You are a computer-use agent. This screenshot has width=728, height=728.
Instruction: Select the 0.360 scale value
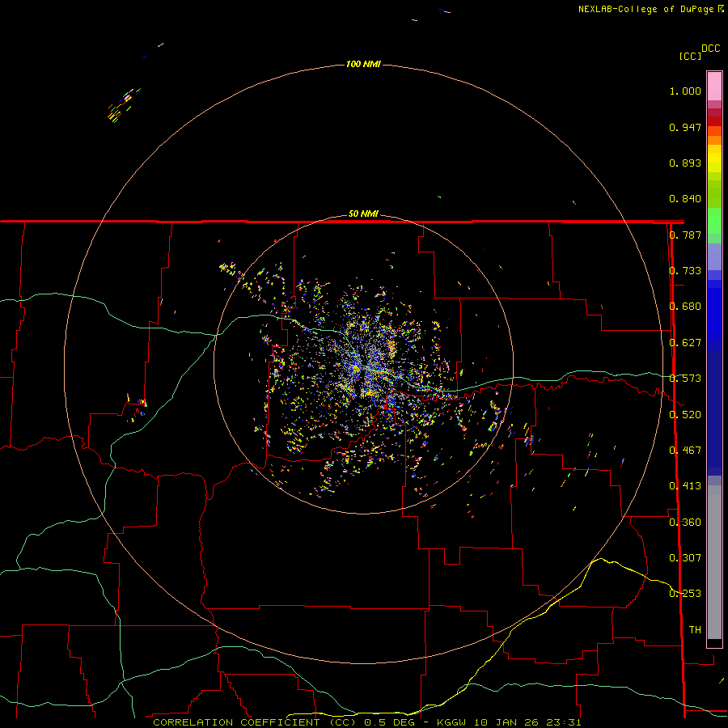coord(685,523)
